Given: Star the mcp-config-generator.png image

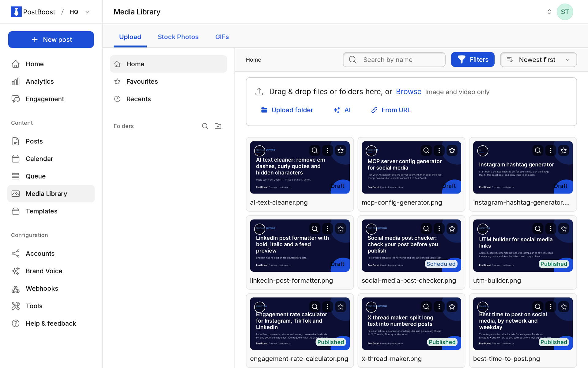Looking at the screenshot, I should pyautogui.click(x=452, y=150).
